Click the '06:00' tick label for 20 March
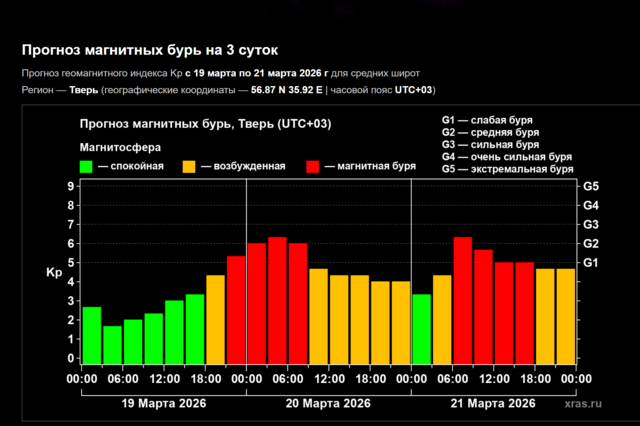The height and width of the screenshot is (426, 640). pyautogui.click(x=288, y=379)
